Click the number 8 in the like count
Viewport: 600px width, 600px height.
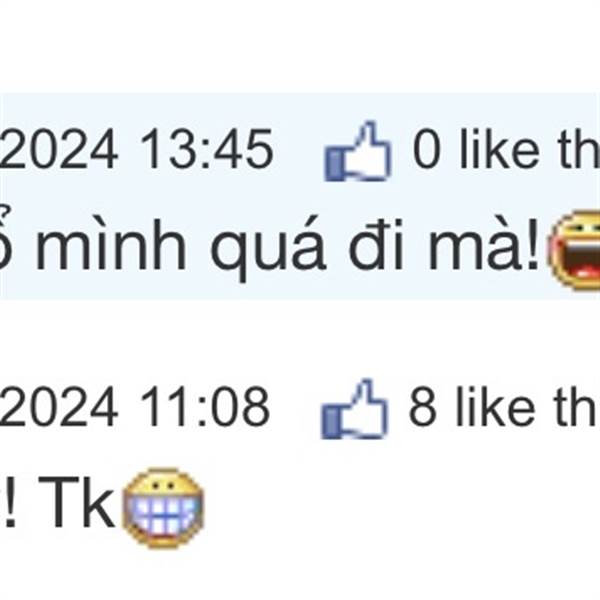(x=423, y=406)
